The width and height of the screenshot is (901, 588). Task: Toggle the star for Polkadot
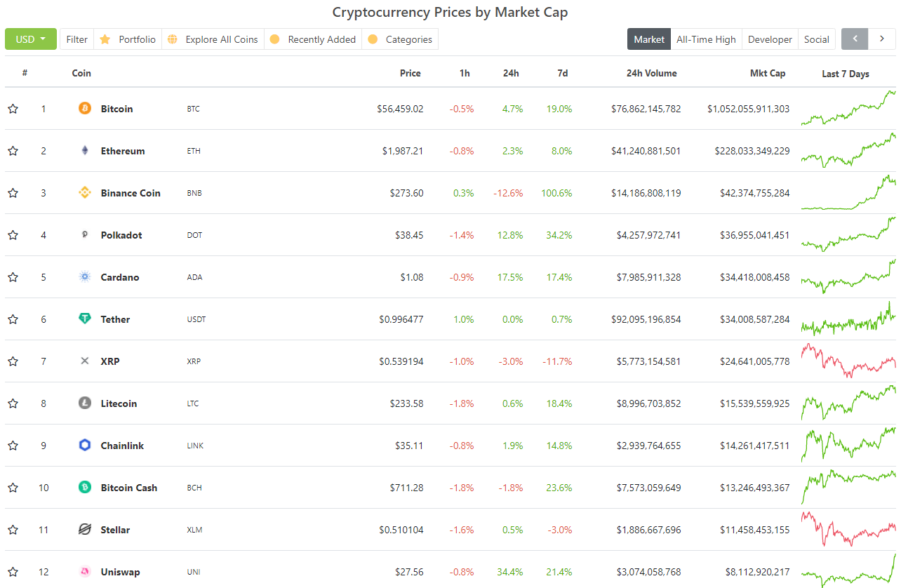pyautogui.click(x=13, y=235)
